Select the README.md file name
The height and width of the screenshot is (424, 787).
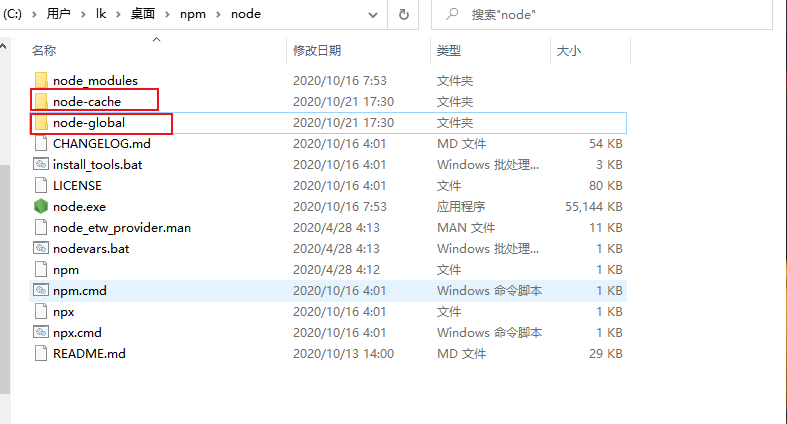point(89,354)
